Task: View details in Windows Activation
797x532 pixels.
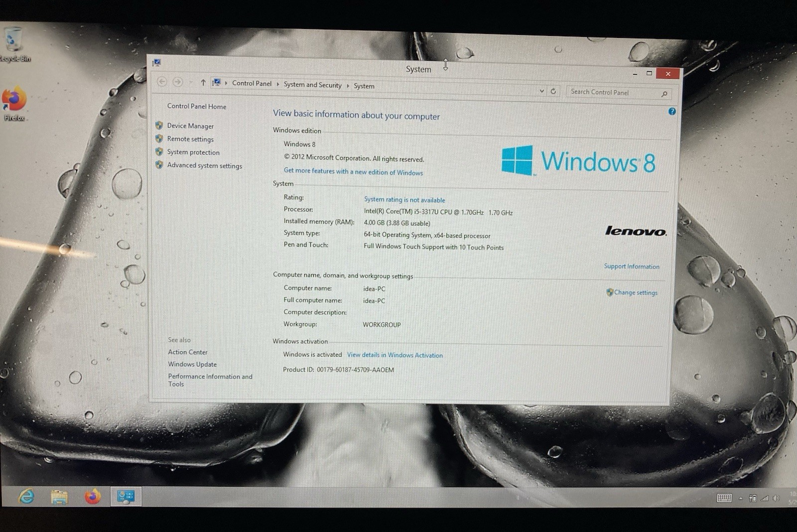Action: click(395, 355)
